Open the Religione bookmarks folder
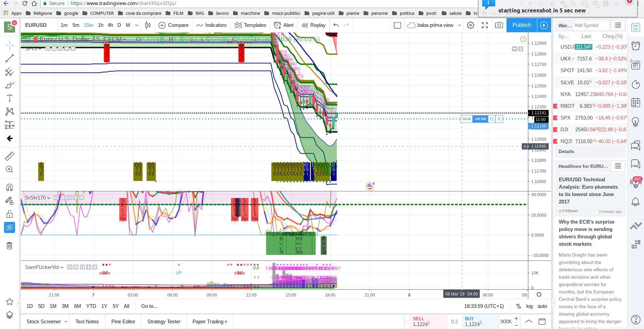Screen dimensions: 644x329 (x=39, y=13)
